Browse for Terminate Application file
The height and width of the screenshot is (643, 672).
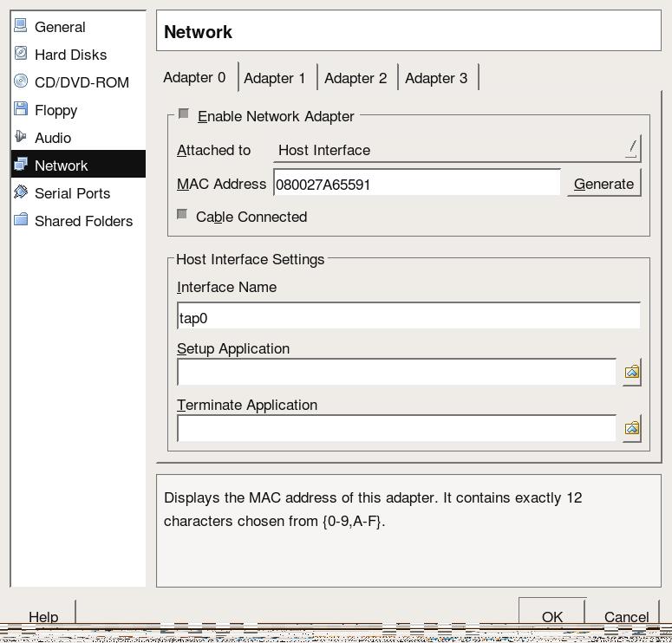pyautogui.click(x=632, y=428)
